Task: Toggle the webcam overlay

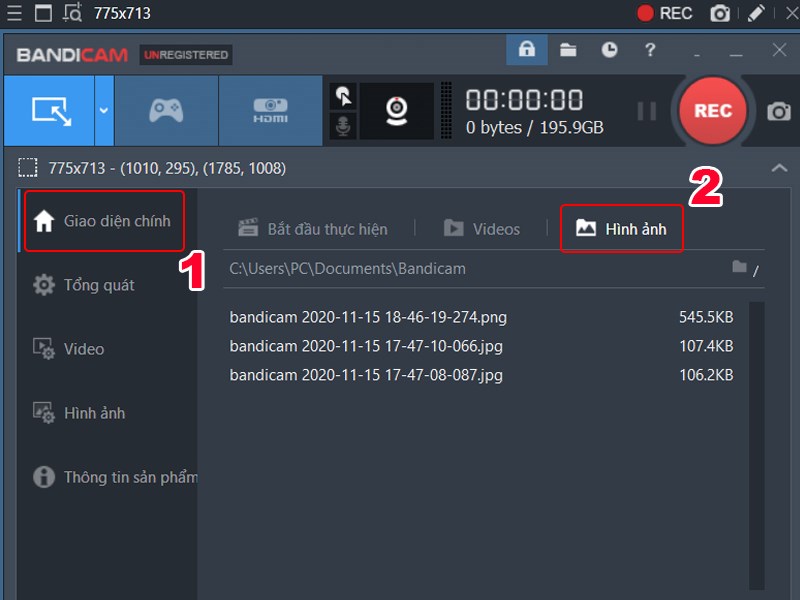Action: pyautogui.click(x=396, y=111)
